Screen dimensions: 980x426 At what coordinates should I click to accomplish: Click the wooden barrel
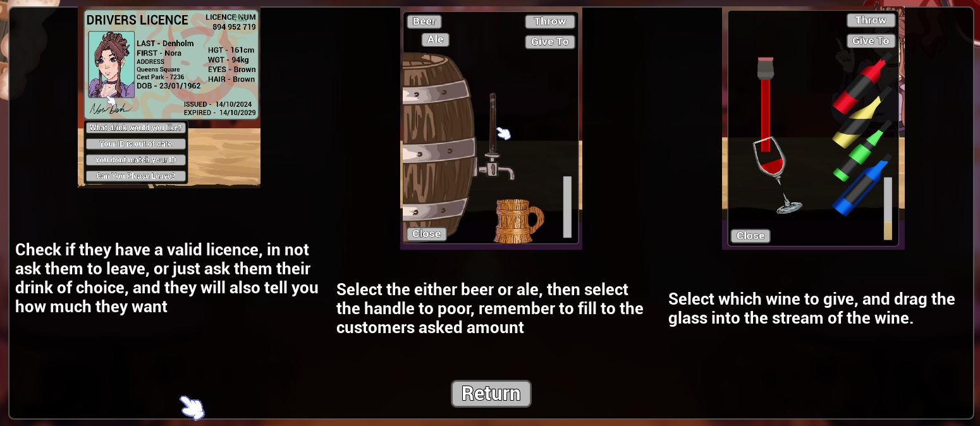[438, 148]
